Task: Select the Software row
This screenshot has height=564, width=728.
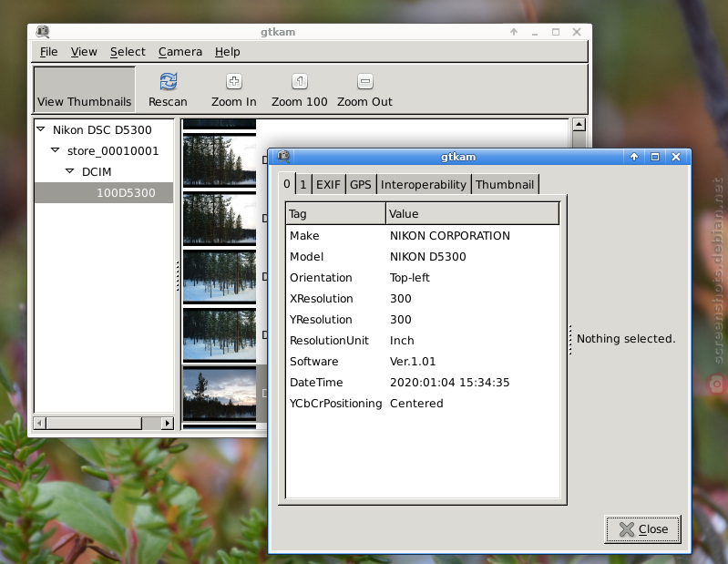Action: (423, 361)
